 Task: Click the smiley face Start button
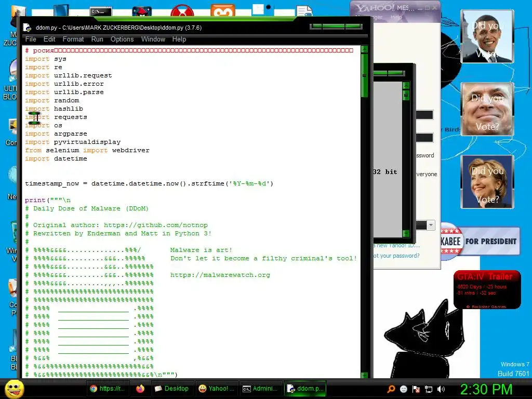click(14, 389)
